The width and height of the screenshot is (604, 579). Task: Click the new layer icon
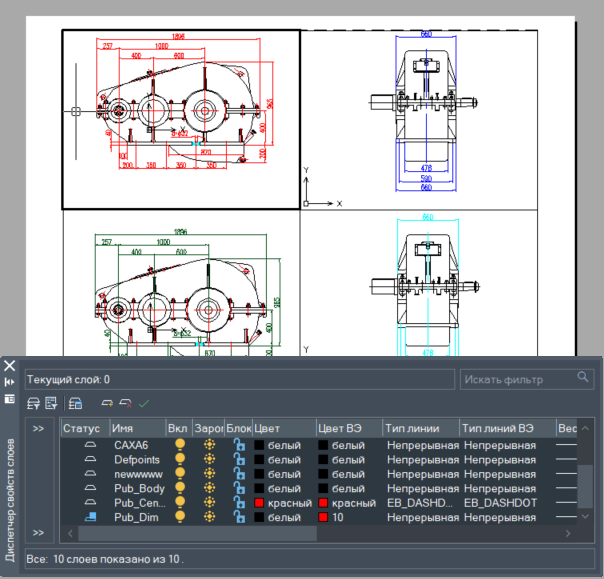107,404
